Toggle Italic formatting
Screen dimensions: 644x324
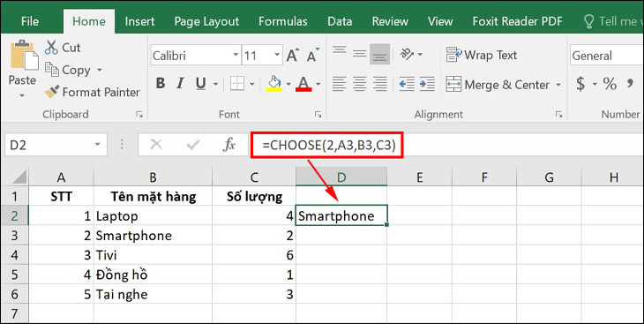pyautogui.click(x=180, y=84)
